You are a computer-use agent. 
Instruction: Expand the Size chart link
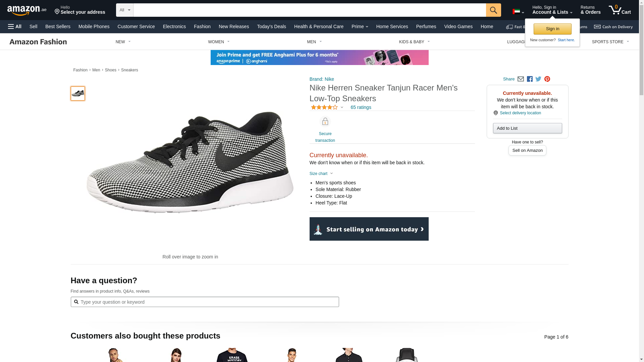pyautogui.click(x=321, y=174)
